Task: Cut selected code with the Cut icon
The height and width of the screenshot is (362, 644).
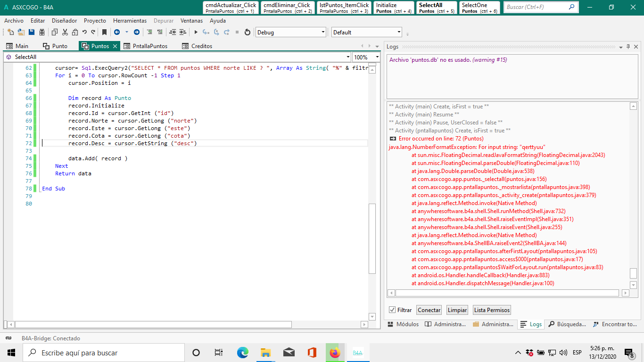Action: (x=64, y=32)
